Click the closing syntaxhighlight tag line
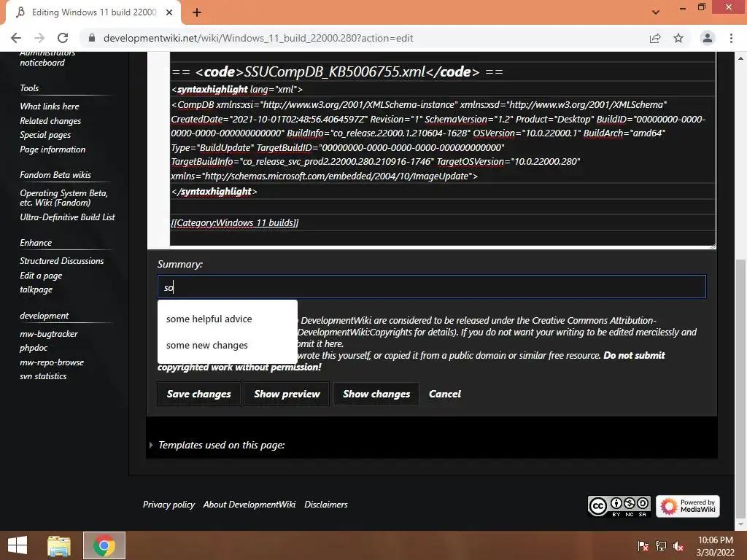The height and width of the screenshot is (560, 747). (214, 192)
